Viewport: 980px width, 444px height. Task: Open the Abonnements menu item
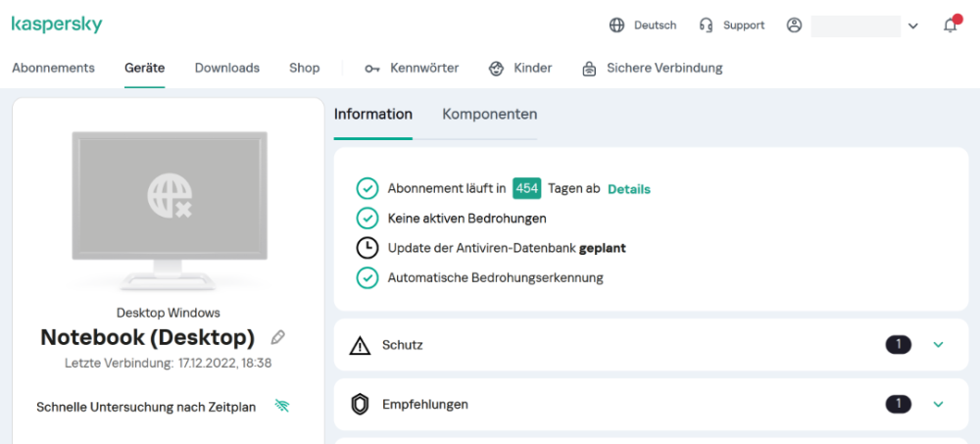(53, 68)
